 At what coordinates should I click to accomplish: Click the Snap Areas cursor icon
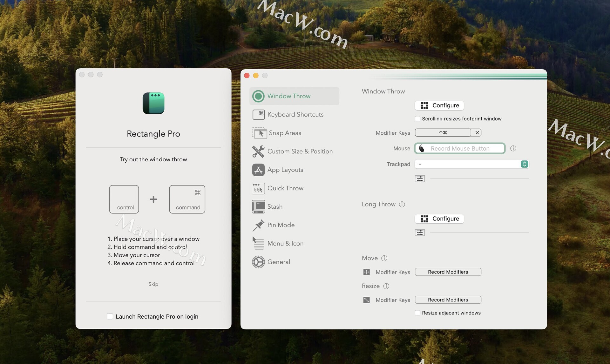(259, 133)
